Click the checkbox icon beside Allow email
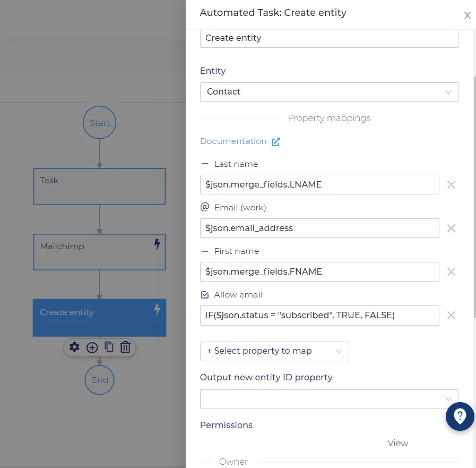476x468 pixels. [x=205, y=294]
